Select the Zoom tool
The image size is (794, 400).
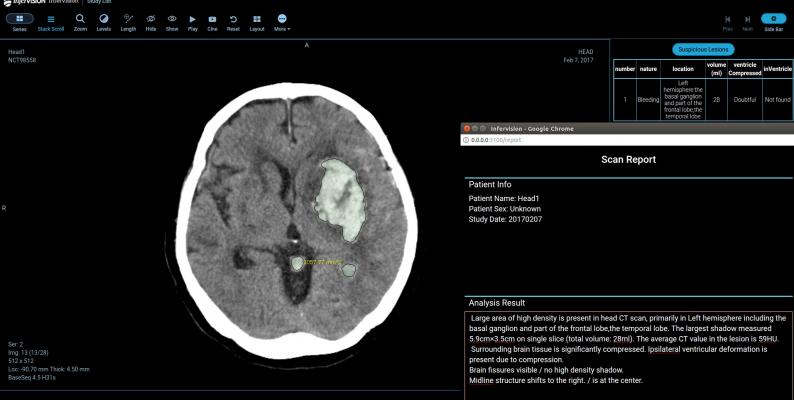(80, 22)
